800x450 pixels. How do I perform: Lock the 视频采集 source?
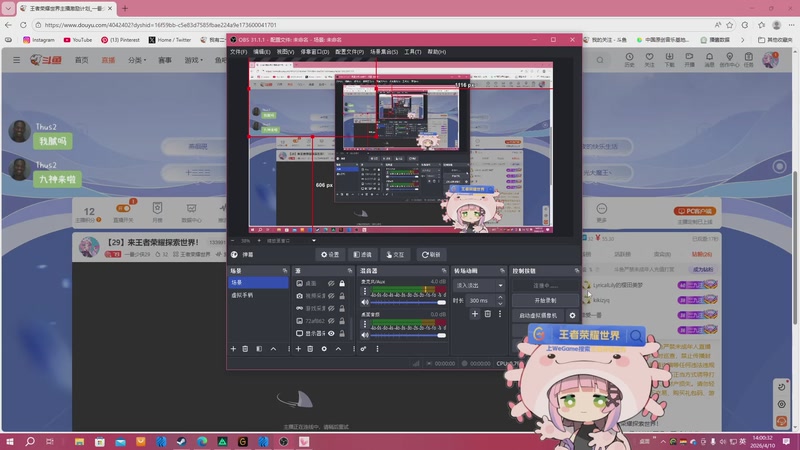tap(342, 296)
